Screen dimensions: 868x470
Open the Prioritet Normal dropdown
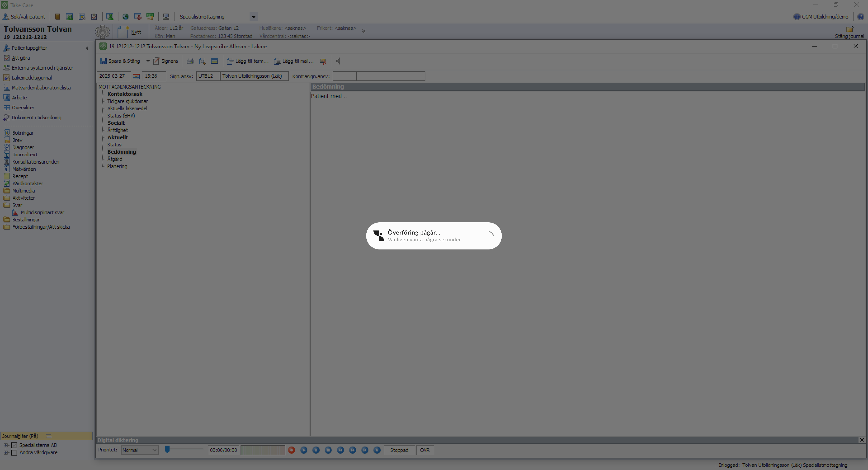tap(140, 450)
